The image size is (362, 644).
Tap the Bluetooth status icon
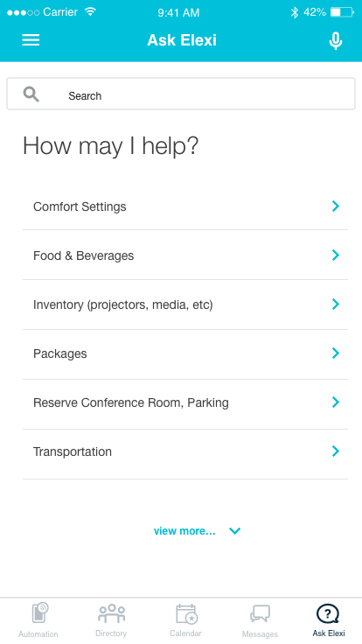click(x=295, y=12)
